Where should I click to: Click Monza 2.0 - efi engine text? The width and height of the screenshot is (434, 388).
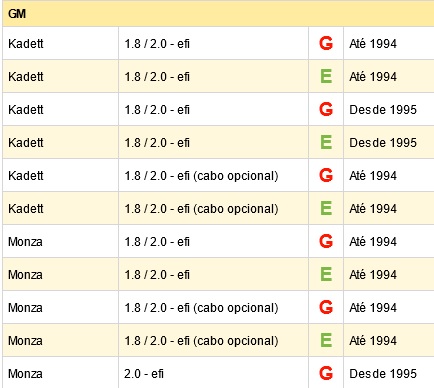click(144, 374)
